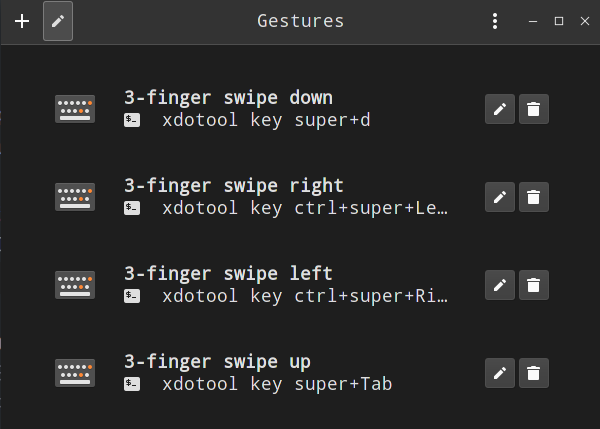The height and width of the screenshot is (429, 600).
Task: Select the "3-finger swipe right" row title
Action: click(x=233, y=186)
